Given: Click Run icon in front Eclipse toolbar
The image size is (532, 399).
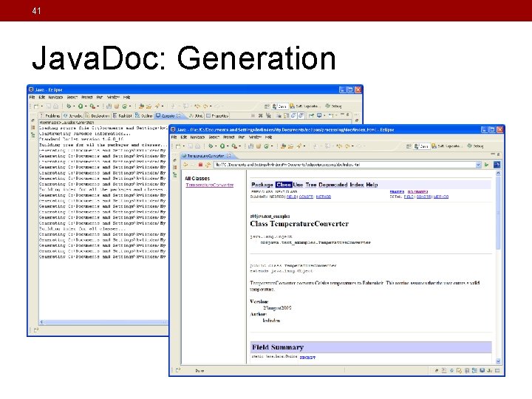Looking at the screenshot, I should 222,146.
